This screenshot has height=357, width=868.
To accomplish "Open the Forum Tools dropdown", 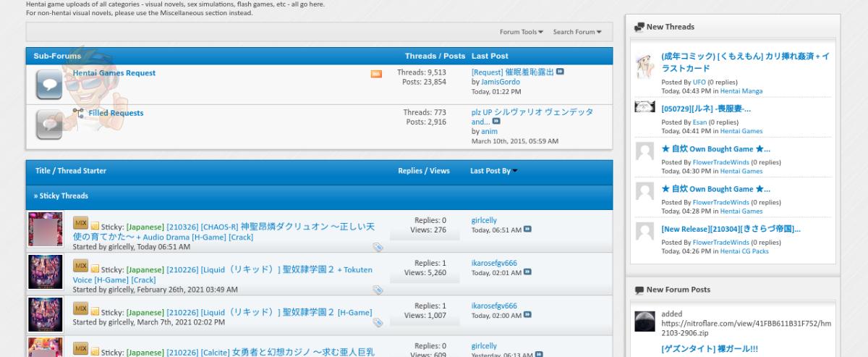I will coord(521,32).
